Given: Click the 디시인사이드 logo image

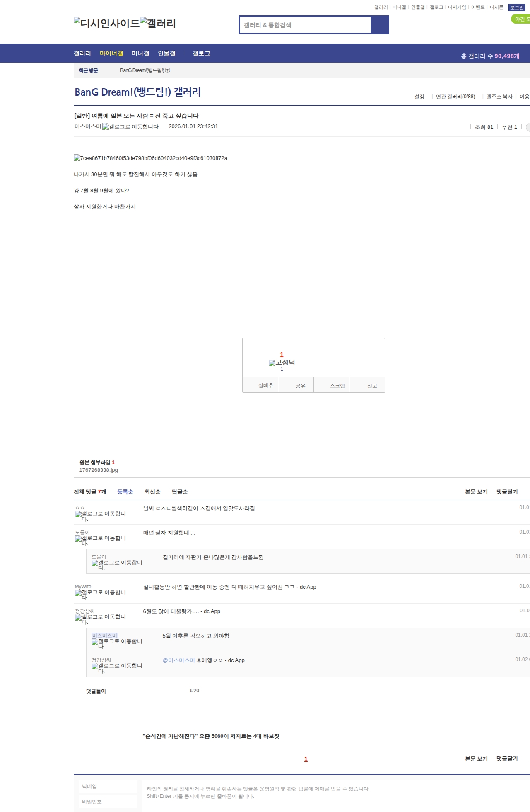Looking at the screenshot, I should point(107,23).
